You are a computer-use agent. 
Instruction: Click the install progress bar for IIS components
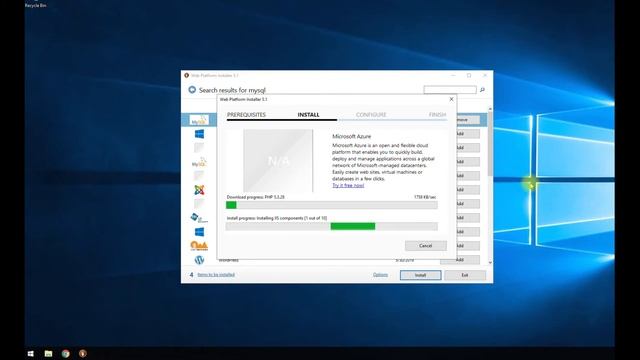coord(332,227)
